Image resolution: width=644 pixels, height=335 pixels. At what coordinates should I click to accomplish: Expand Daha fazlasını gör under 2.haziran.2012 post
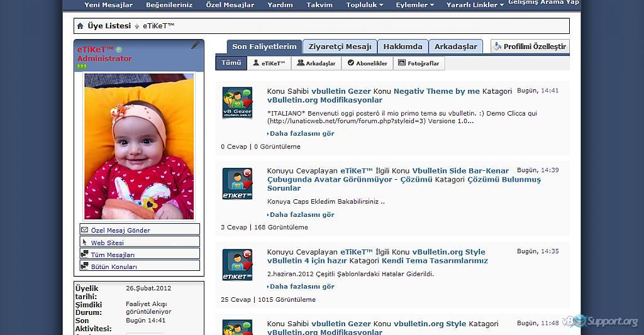(301, 287)
